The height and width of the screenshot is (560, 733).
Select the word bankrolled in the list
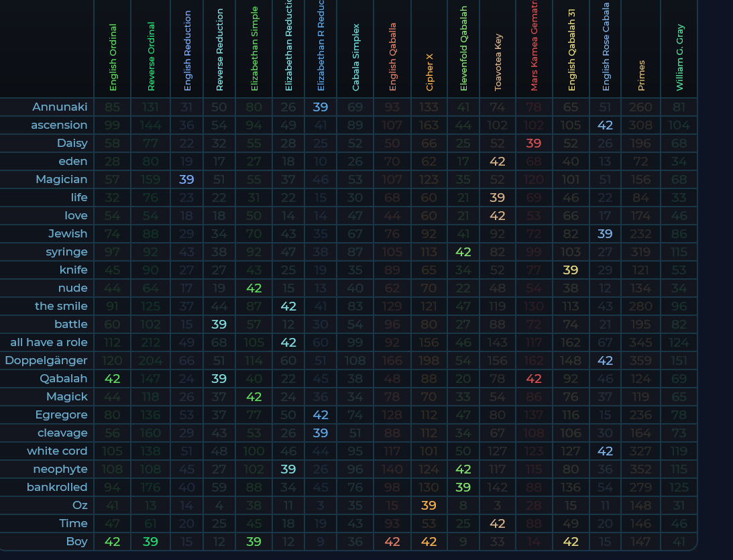click(x=57, y=487)
